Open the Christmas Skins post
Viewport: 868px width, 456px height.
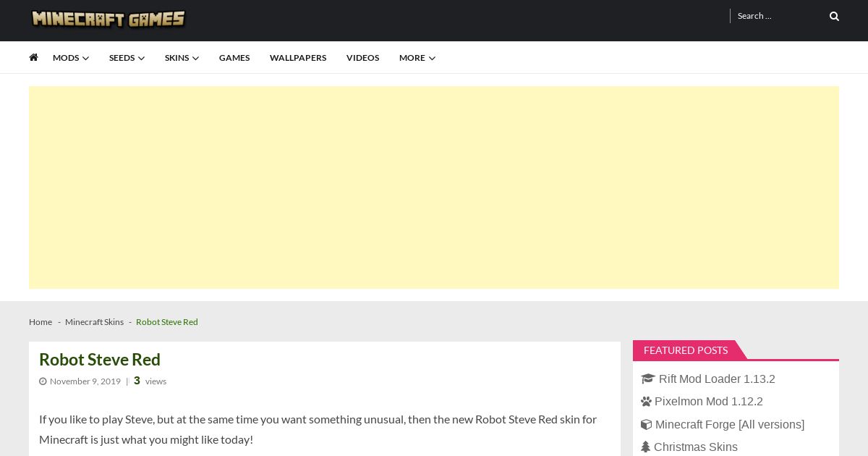click(696, 447)
